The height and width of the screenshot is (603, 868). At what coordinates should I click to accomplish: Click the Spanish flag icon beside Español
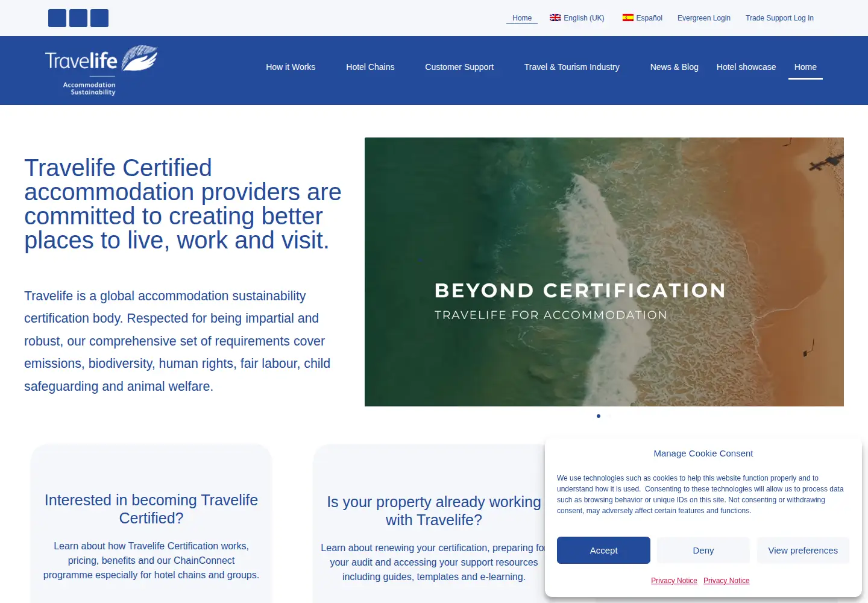(x=628, y=17)
